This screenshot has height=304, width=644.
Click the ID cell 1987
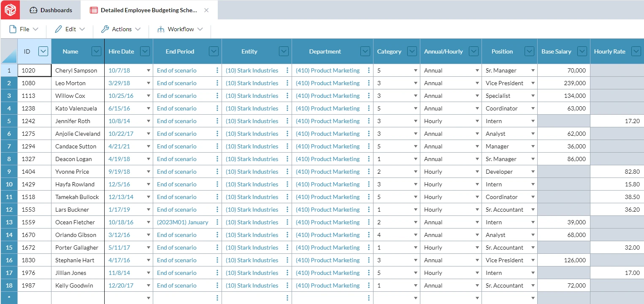click(34, 285)
